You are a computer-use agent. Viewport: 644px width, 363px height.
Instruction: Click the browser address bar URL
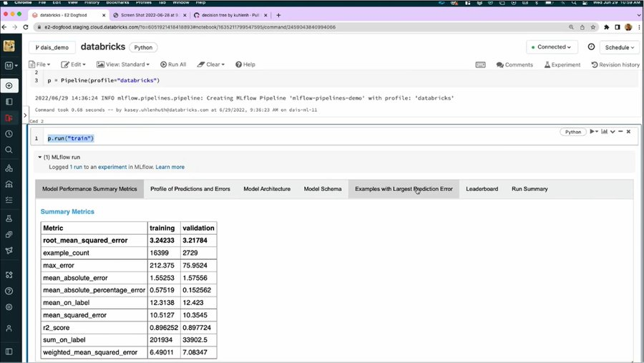(x=190, y=27)
